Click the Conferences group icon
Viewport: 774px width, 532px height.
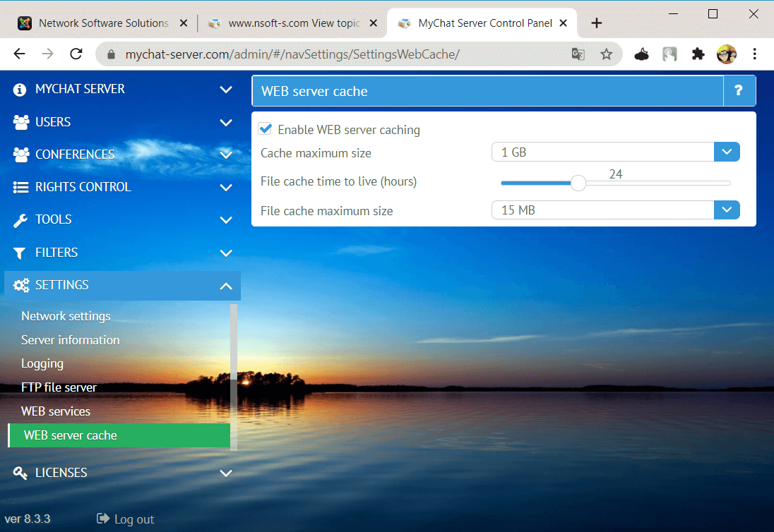20,155
